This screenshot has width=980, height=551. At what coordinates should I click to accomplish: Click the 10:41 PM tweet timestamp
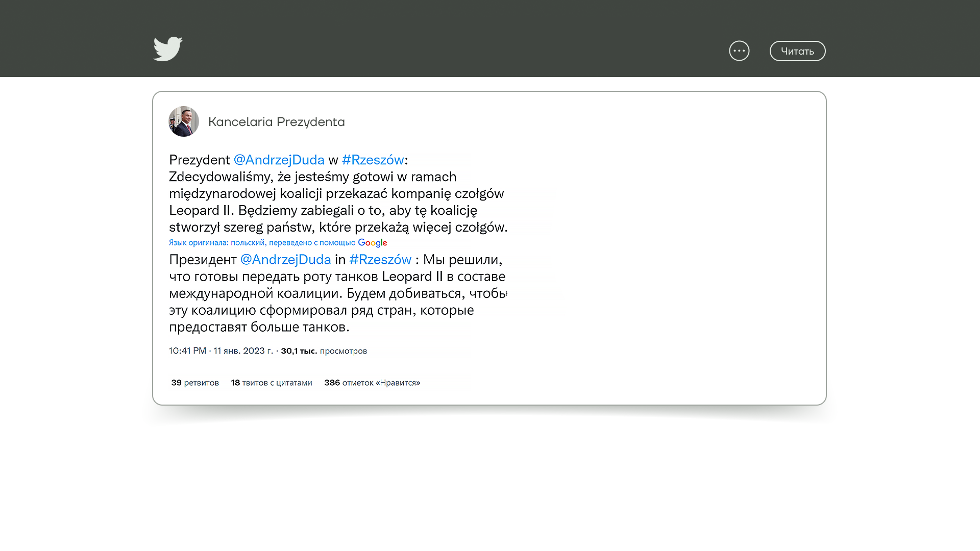point(187,351)
